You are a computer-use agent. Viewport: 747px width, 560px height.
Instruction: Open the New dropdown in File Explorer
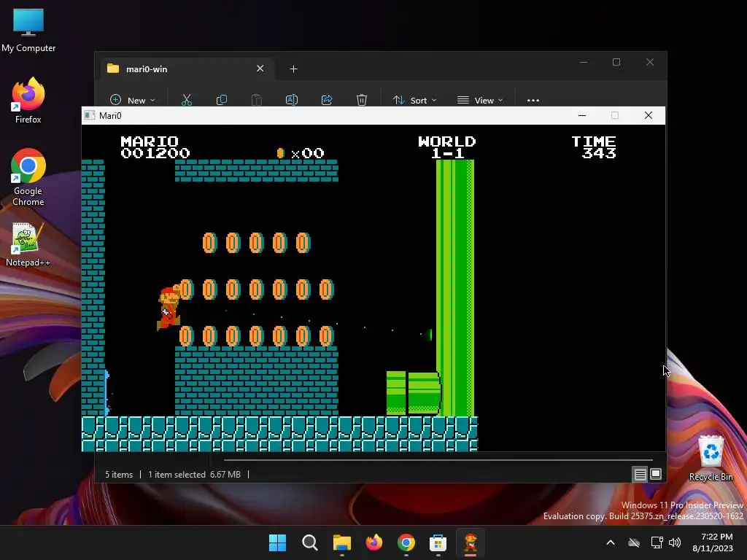click(133, 100)
